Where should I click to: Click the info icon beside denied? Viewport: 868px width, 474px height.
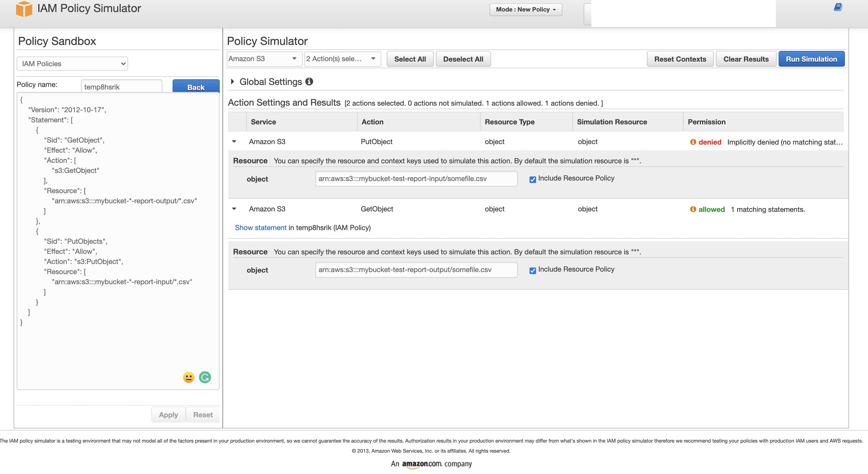(693, 142)
